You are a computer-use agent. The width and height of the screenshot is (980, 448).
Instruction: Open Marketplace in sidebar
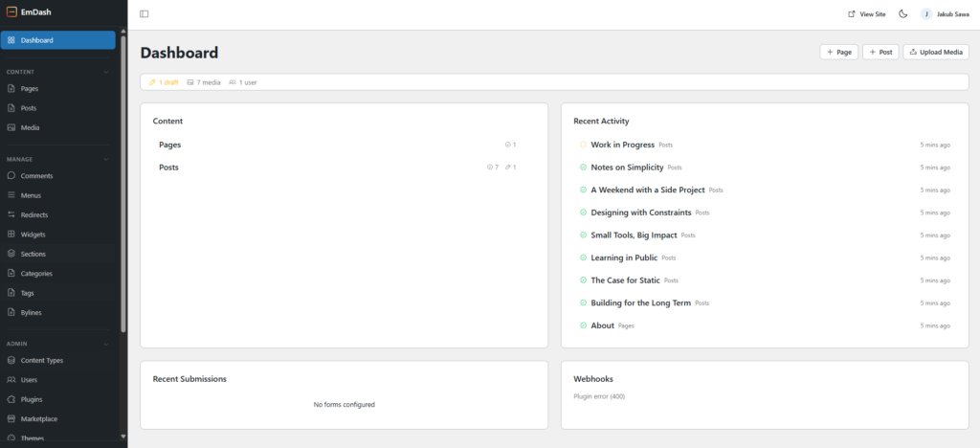(x=38, y=418)
